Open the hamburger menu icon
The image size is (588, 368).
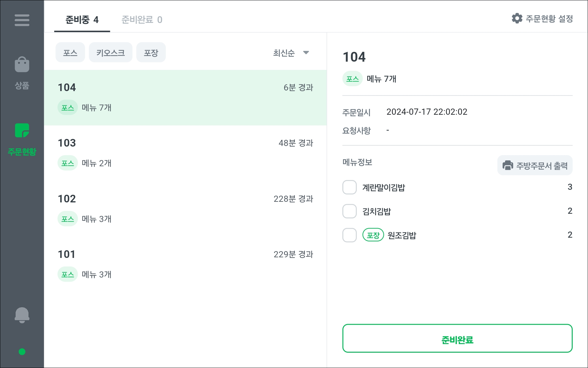22,20
